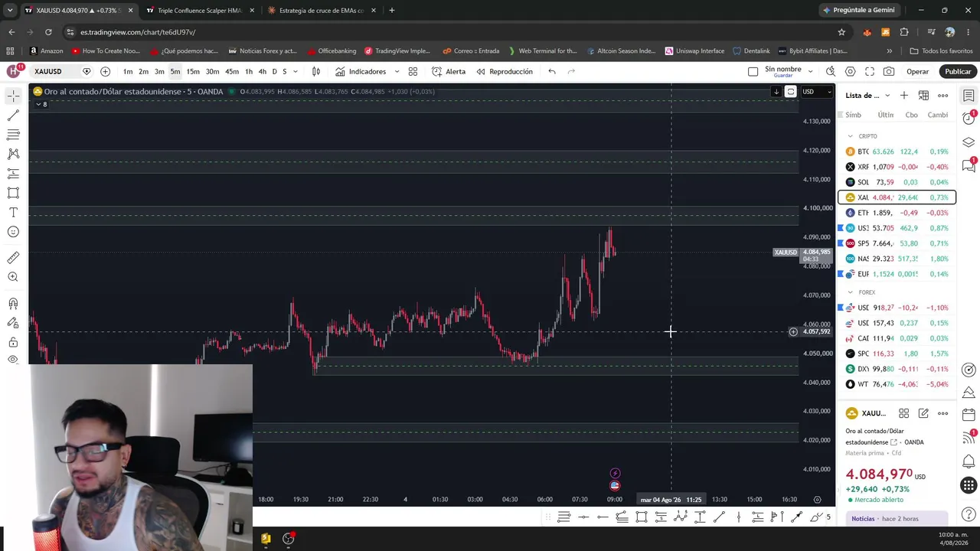Create an Alerta alert
Viewport: 980px width, 551px height.
click(449, 71)
